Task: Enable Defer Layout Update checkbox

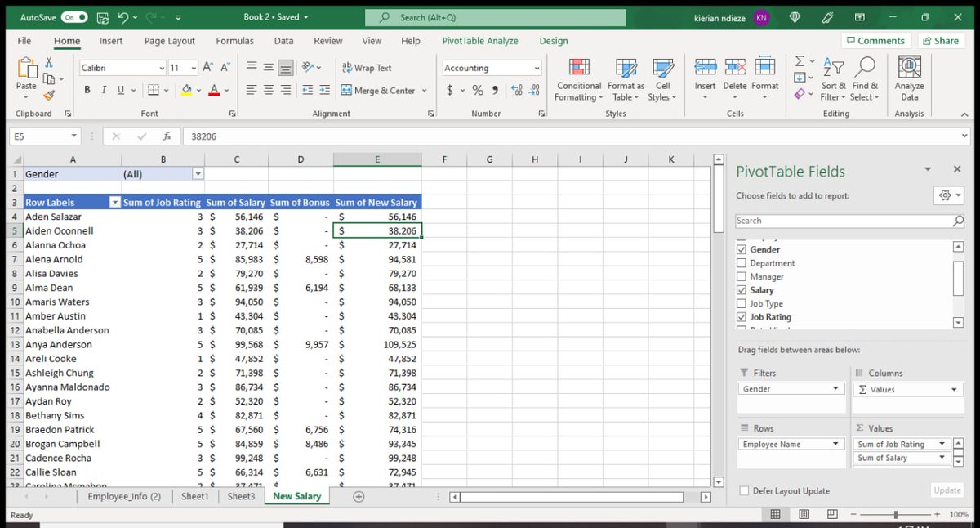Action: (744, 491)
